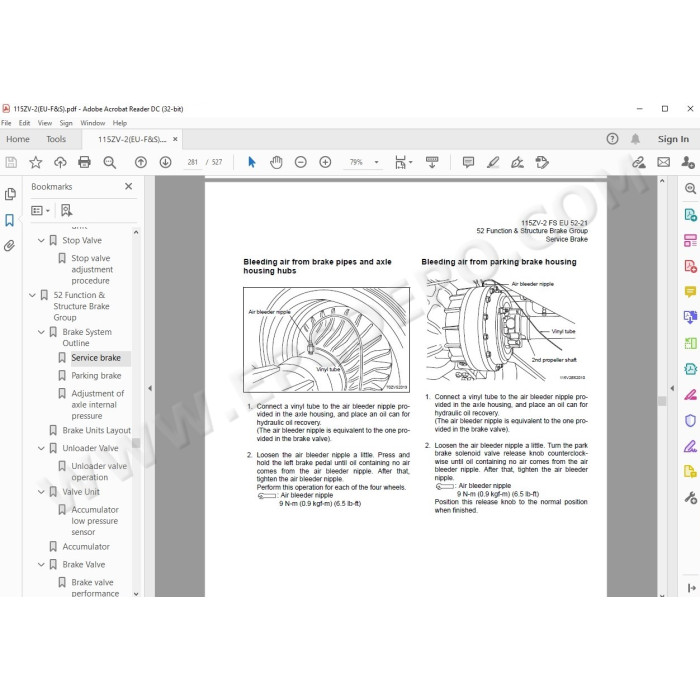Expand the right pane toggle arrow
This screenshot has width=700, height=700.
pyautogui.click(x=692, y=588)
